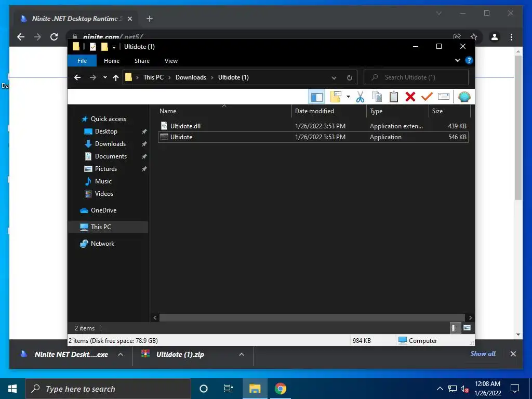Viewport: 532px width, 399px height.
Task: Refresh the Ultidote (1) folder
Action: click(x=350, y=78)
